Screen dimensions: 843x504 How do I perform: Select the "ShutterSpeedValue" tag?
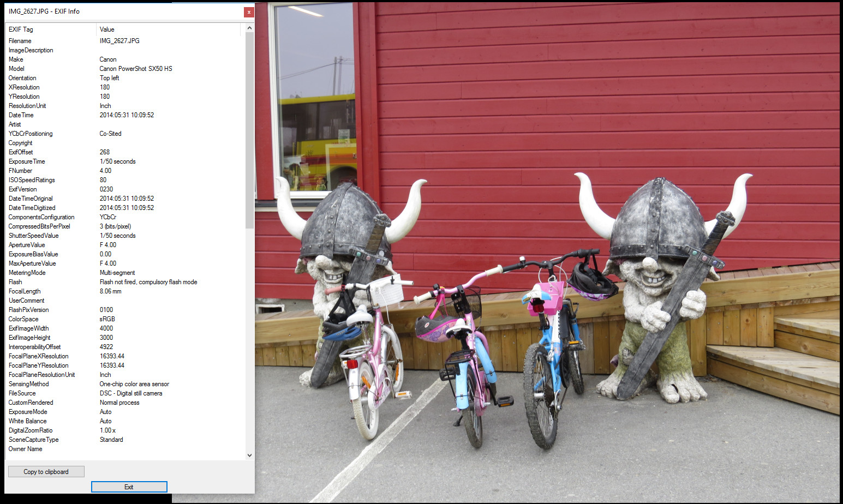click(x=34, y=236)
